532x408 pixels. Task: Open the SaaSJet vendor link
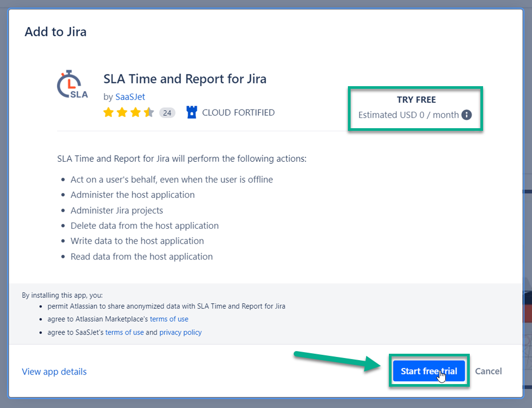pos(130,97)
